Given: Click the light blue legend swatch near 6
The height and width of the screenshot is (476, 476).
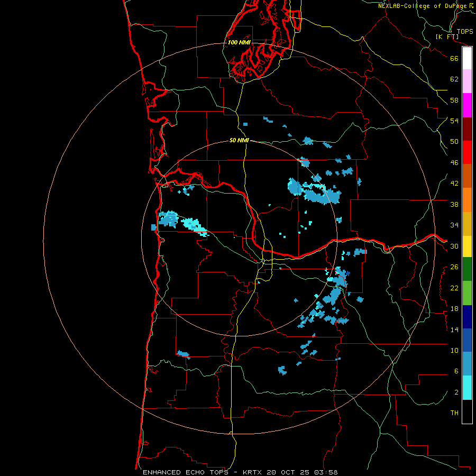Looking at the screenshot, I should tap(467, 364).
